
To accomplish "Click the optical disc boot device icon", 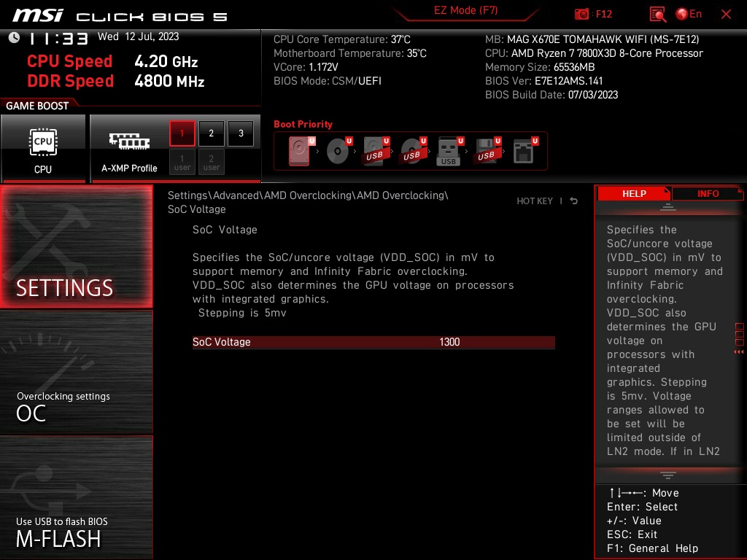I will pos(338,151).
